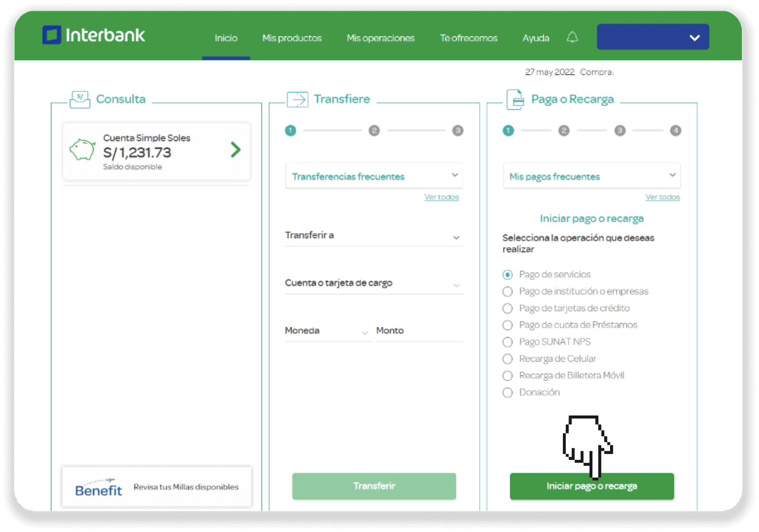Select Recarga de Celular radio button
Screen dimensions: 759x532
[x=508, y=359]
